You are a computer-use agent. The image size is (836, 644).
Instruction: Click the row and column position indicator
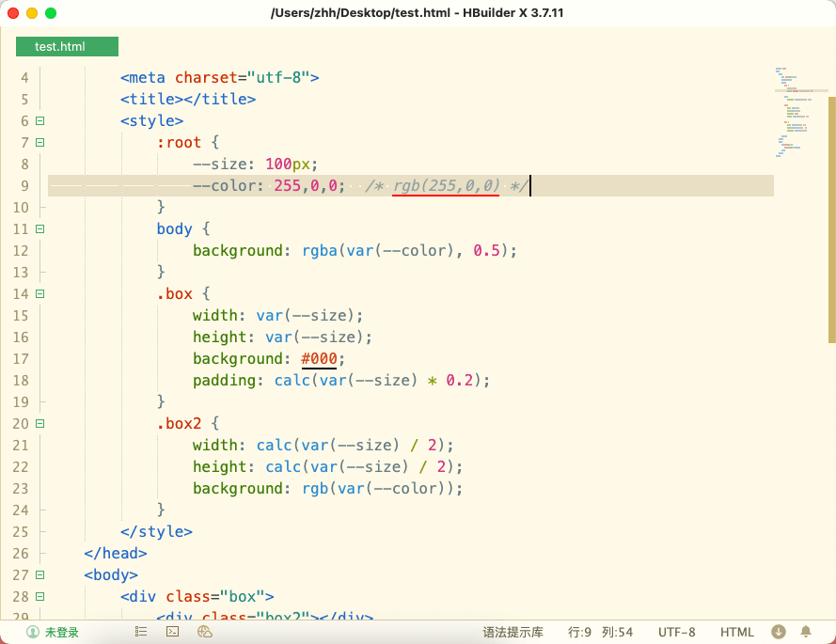[600, 633]
